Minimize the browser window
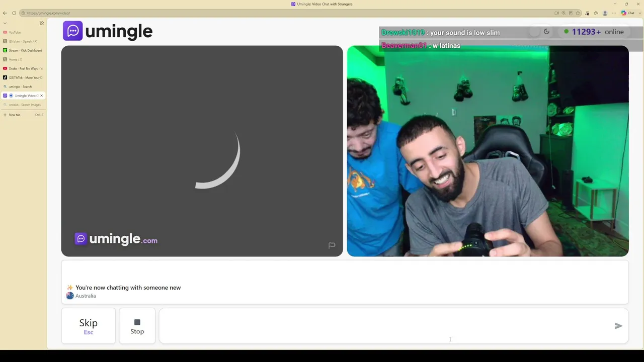This screenshot has width=644, height=362. (615, 4)
